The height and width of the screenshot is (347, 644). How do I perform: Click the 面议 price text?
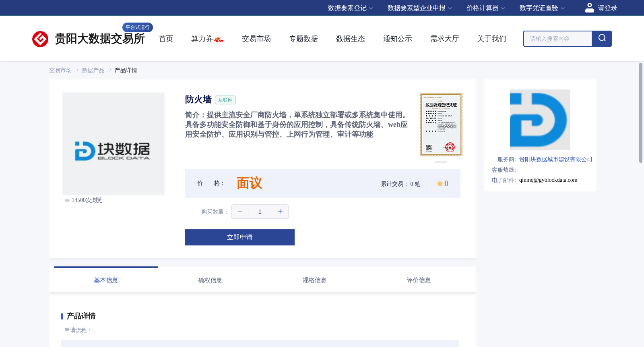click(x=249, y=183)
